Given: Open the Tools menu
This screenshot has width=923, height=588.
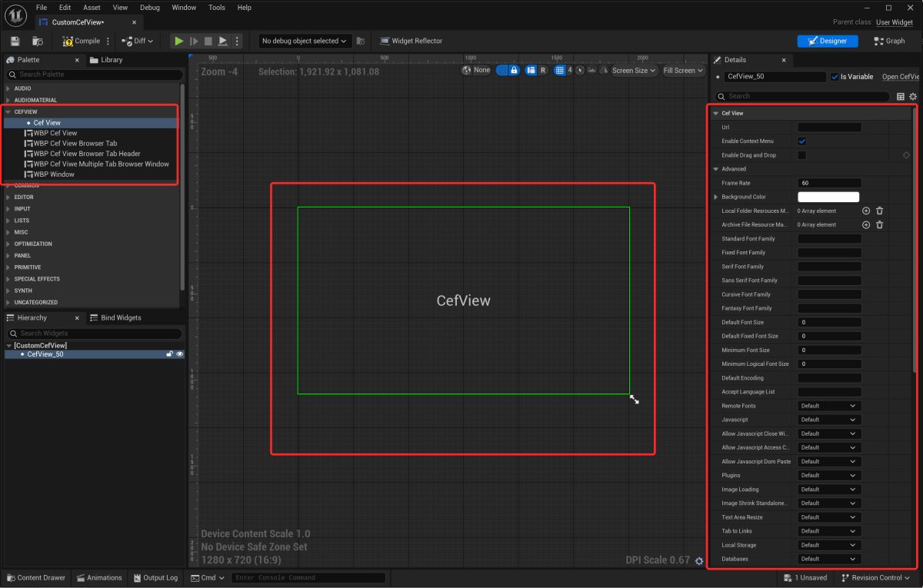Looking at the screenshot, I should pyautogui.click(x=217, y=8).
